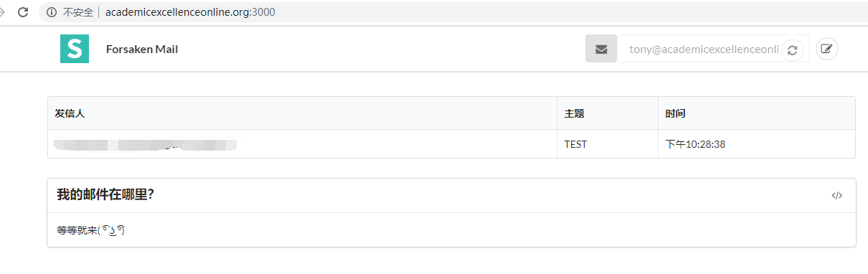Click the Forsaken Mail title link

click(x=142, y=49)
